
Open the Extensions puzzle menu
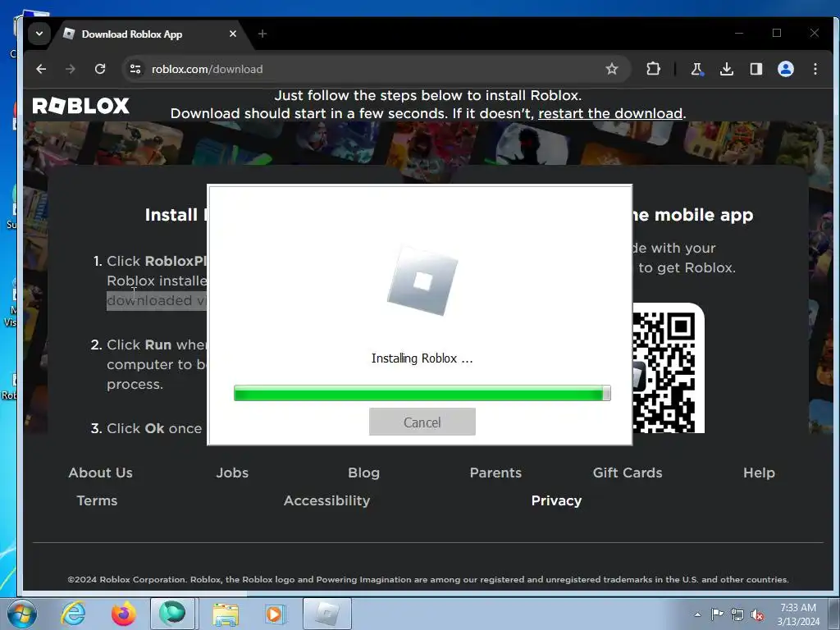coord(653,69)
